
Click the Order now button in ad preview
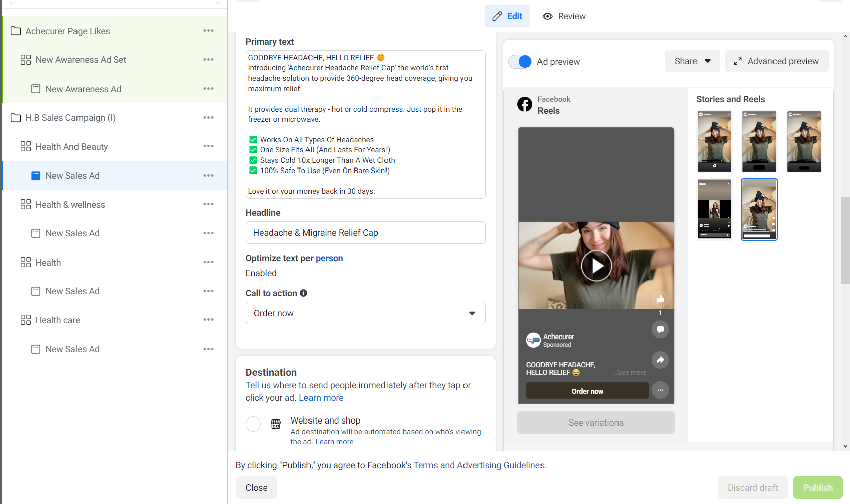pos(587,391)
